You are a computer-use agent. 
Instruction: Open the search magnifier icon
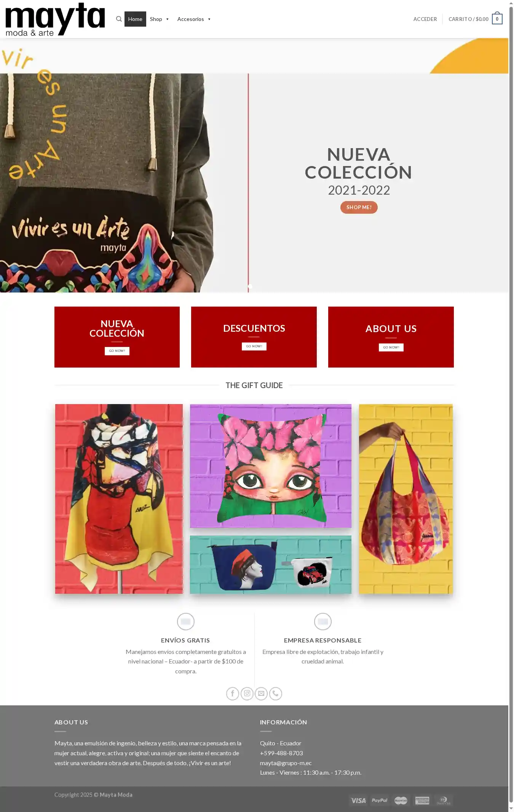119,19
